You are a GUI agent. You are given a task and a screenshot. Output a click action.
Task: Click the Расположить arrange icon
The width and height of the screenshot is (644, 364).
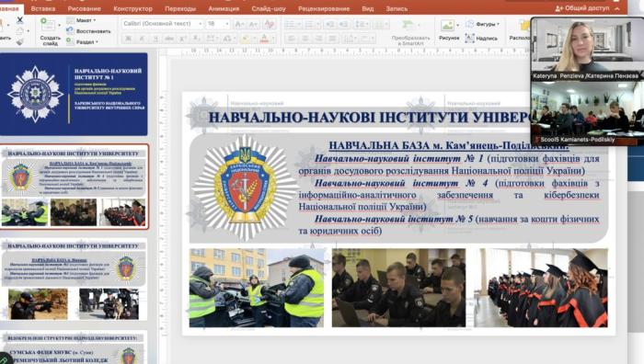click(525, 26)
